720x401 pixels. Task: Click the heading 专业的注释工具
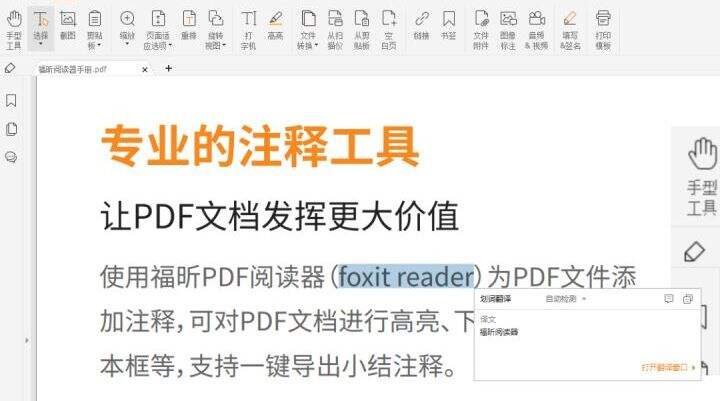point(260,146)
